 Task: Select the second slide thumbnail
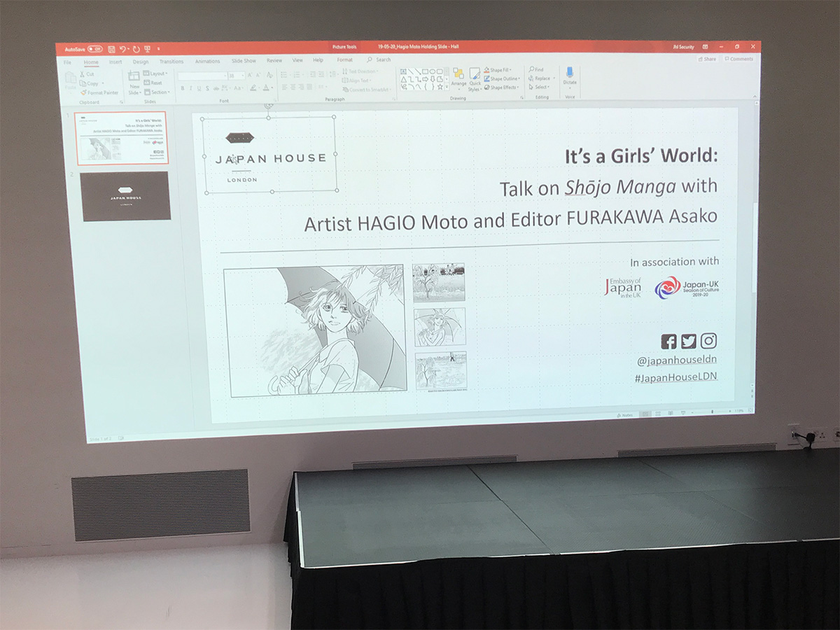(125, 196)
